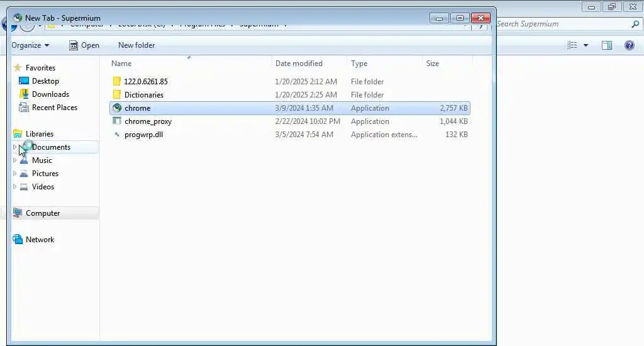Open the view options dropdown arrow

[x=586, y=45]
